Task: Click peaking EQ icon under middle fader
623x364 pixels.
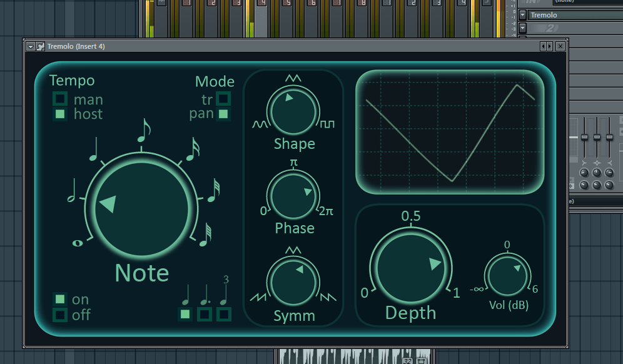Action: point(597,163)
